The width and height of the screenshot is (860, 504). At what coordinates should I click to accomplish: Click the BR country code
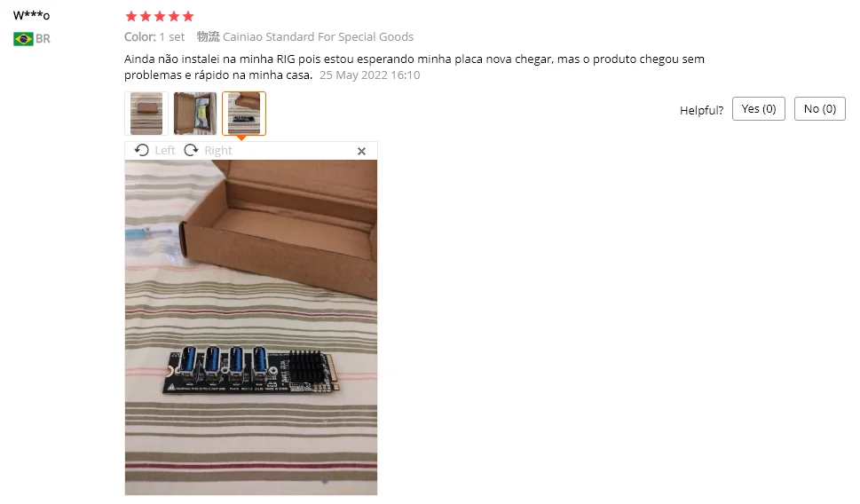pos(43,39)
